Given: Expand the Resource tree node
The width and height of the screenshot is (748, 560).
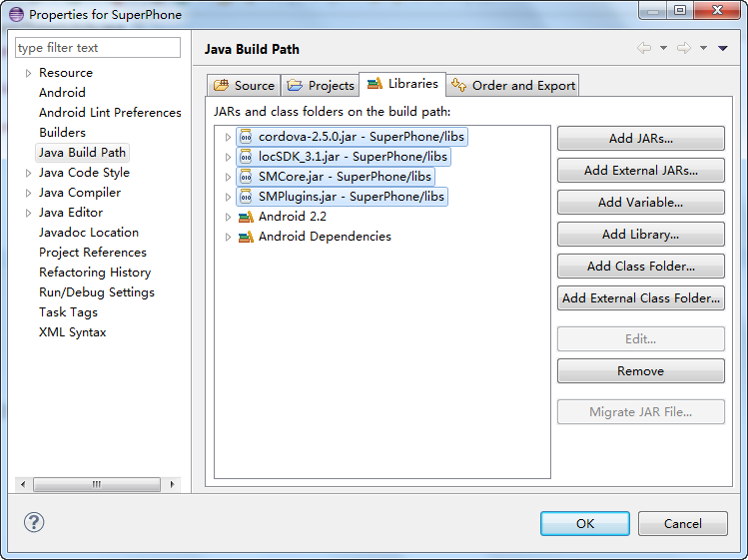Looking at the screenshot, I should pos(28,73).
